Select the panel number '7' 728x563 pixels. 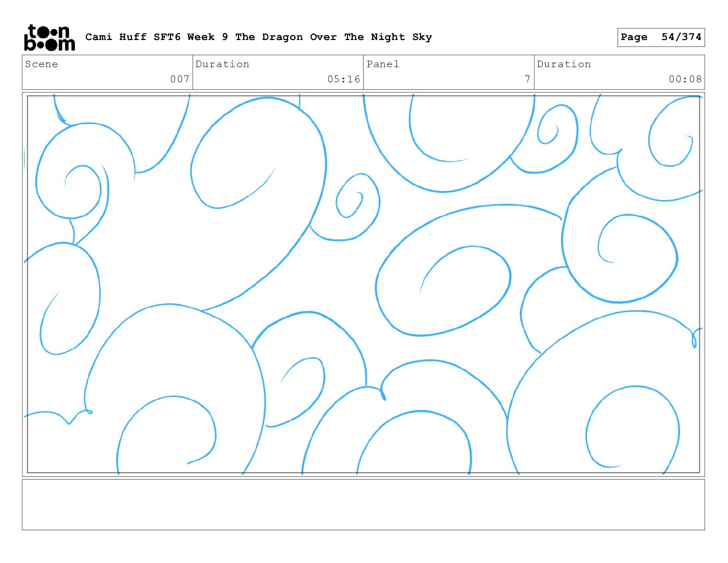pyautogui.click(x=528, y=79)
